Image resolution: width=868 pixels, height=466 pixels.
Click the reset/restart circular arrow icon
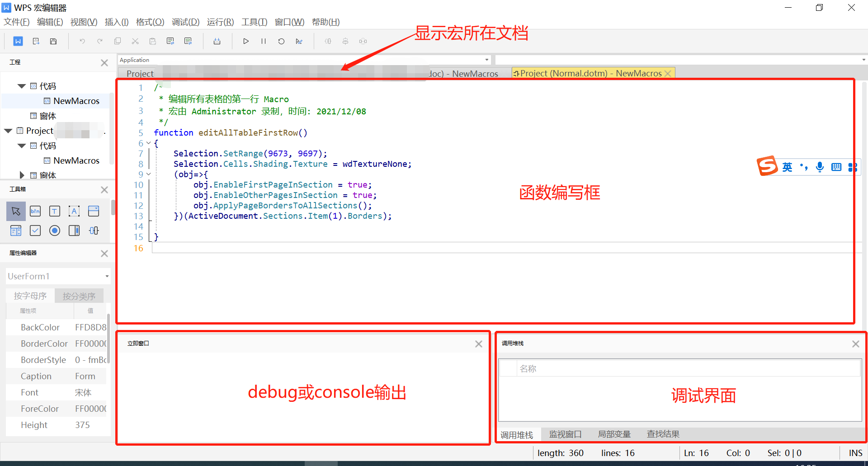[x=281, y=41]
